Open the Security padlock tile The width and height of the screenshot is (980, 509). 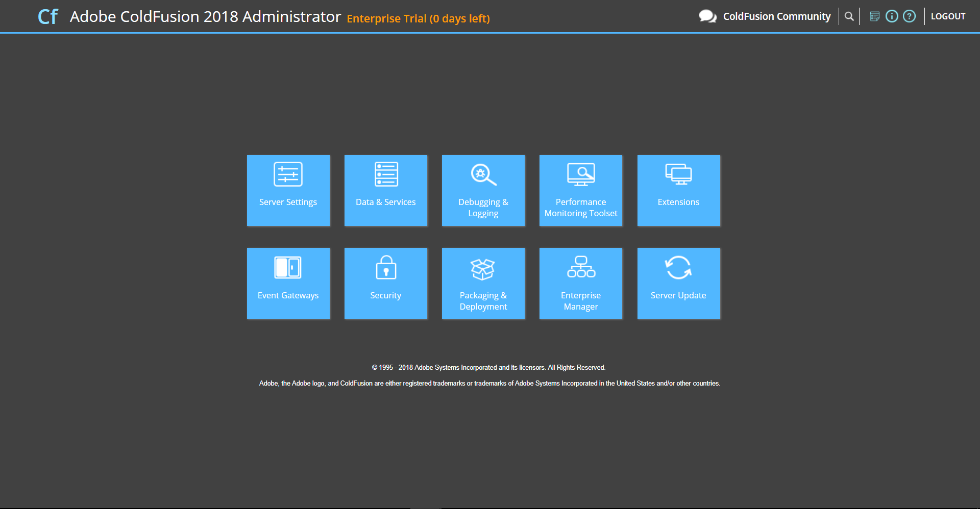385,283
